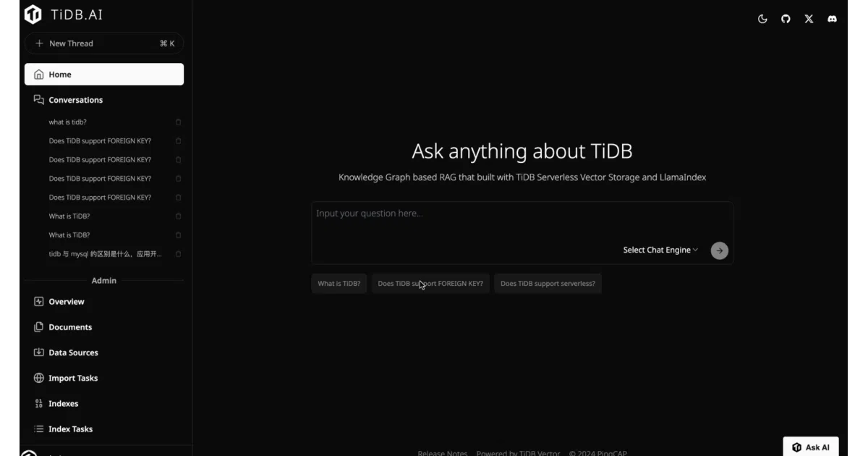Click the 'Ask anything about TiDB' heading
This screenshot has width=868, height=456.
tap(522, 151)
